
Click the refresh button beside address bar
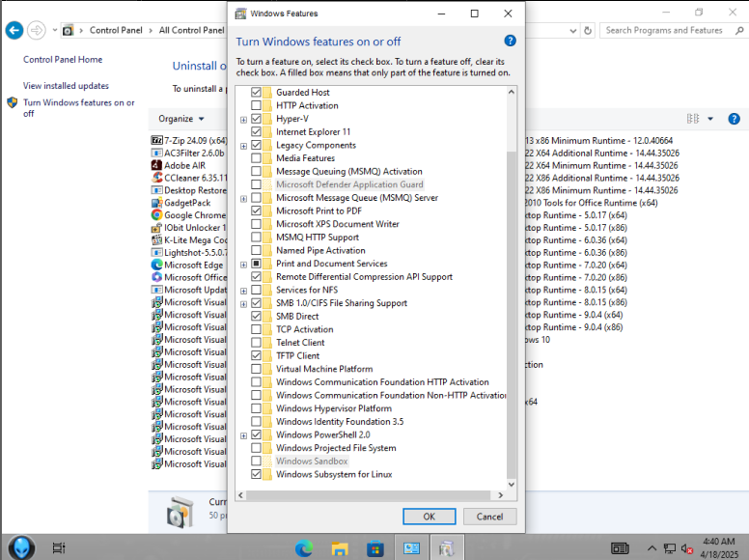point(588,31)
